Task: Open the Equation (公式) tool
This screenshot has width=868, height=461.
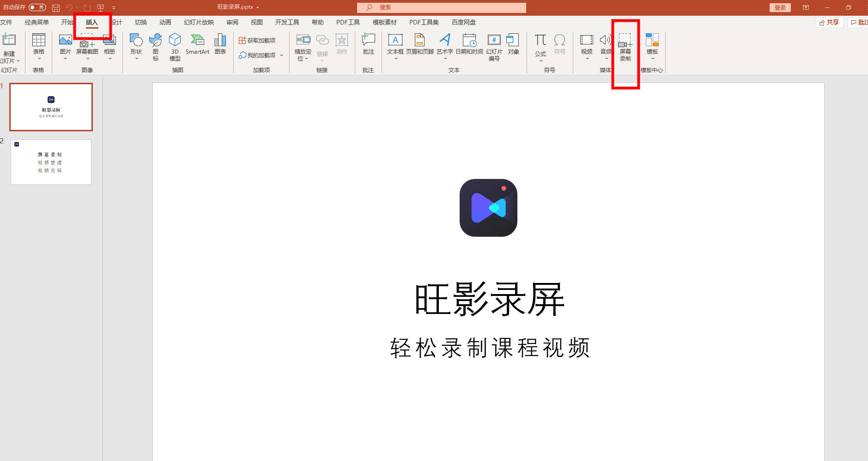Action: 540,47
